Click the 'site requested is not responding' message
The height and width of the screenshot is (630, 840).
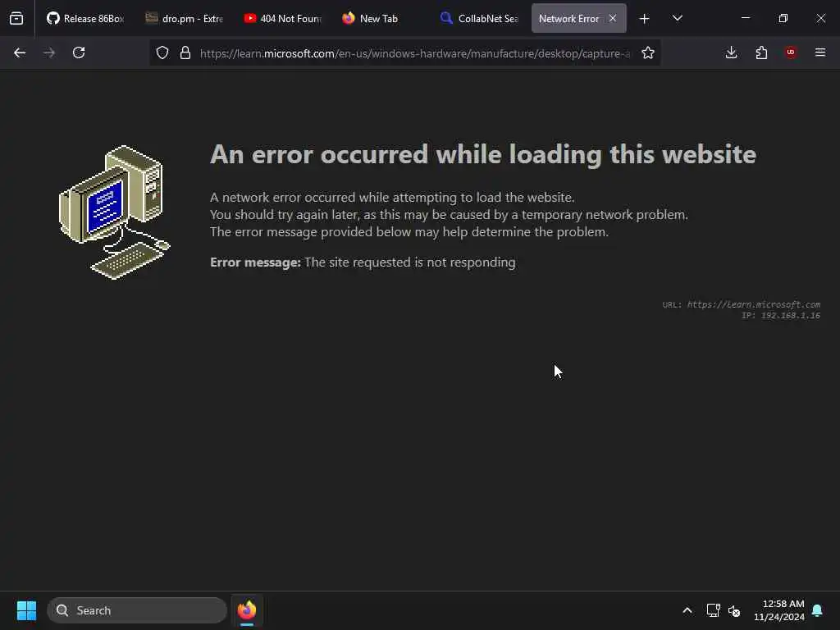[x=410, y=262]
